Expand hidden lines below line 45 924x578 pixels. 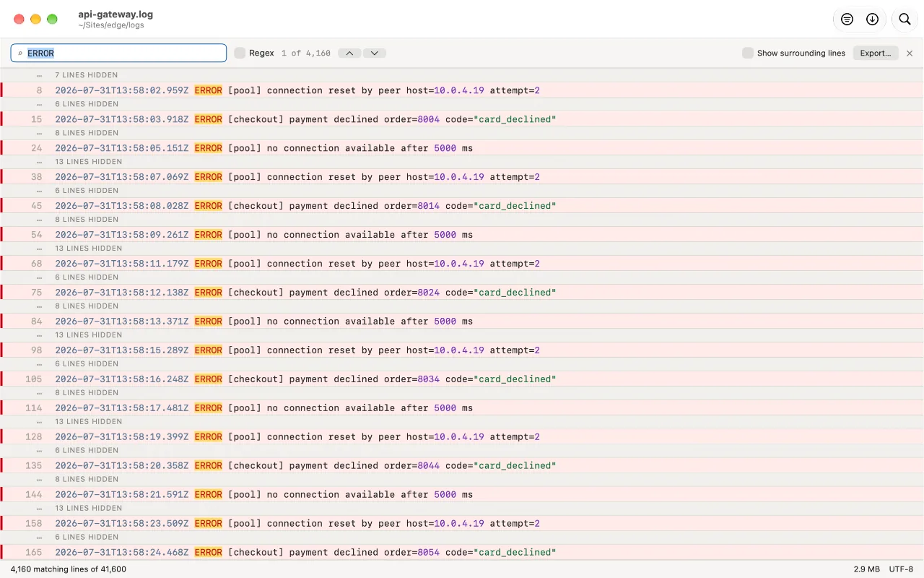tap(462, 220)
